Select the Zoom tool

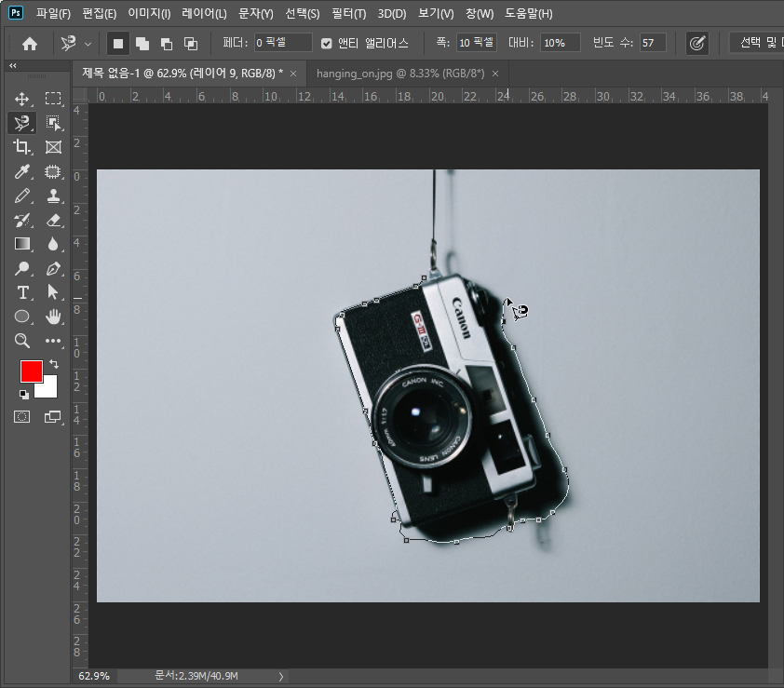pyautogui.click(x=21, y=341)
